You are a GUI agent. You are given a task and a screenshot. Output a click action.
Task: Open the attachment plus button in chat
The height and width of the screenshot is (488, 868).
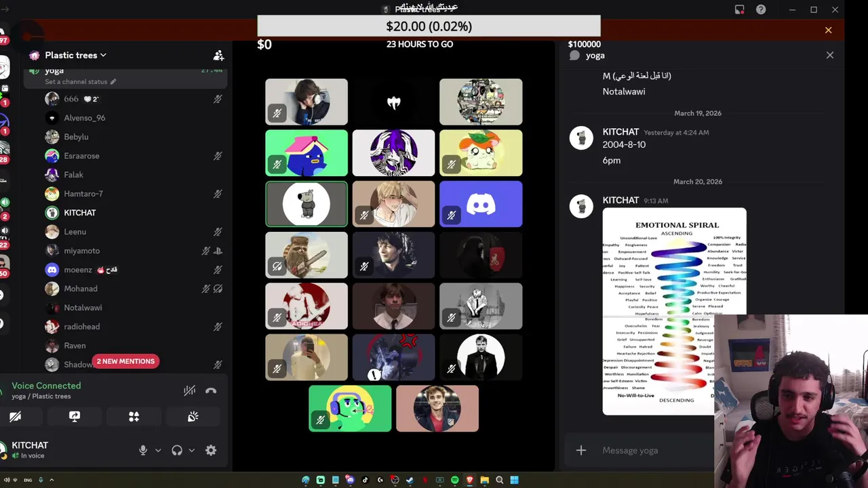(x=581, y=451)
